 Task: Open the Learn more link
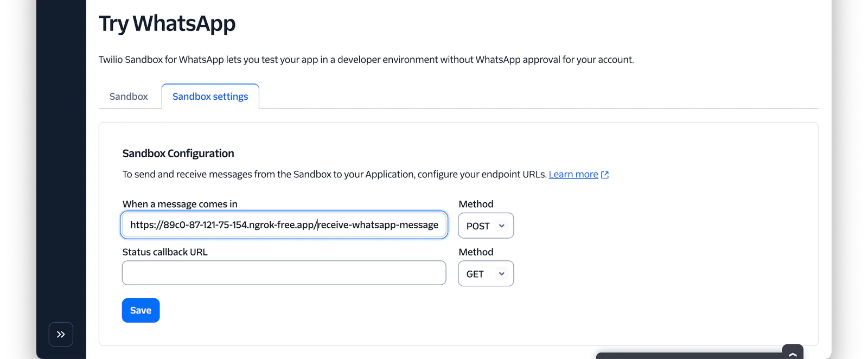(573, 174)
